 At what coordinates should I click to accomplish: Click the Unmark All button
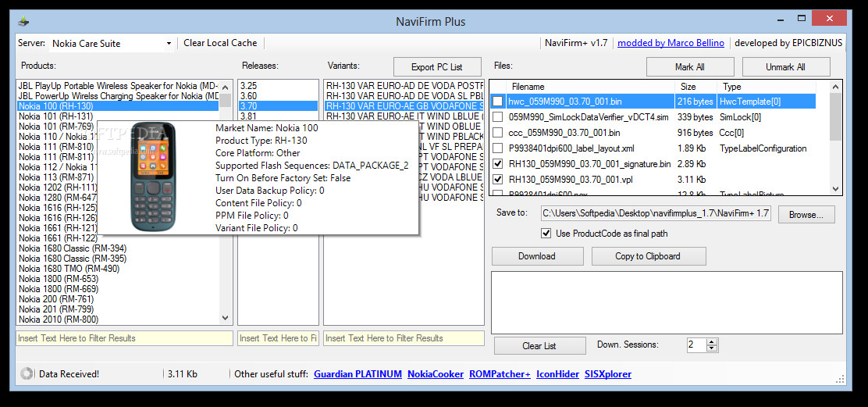tap(785, 67)
